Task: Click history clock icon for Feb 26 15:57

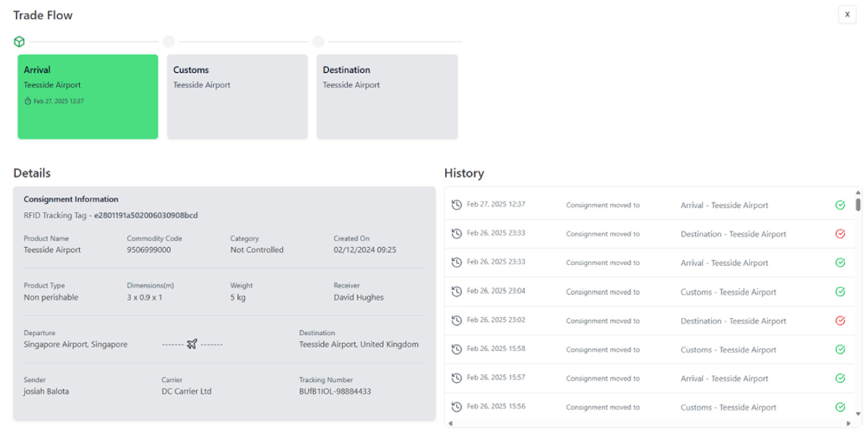Action: [457, 378]
